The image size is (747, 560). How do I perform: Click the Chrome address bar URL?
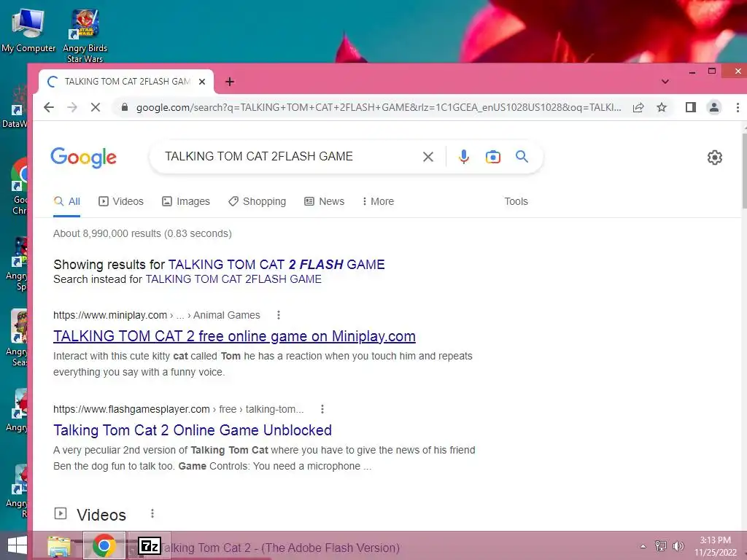(379, 107)
